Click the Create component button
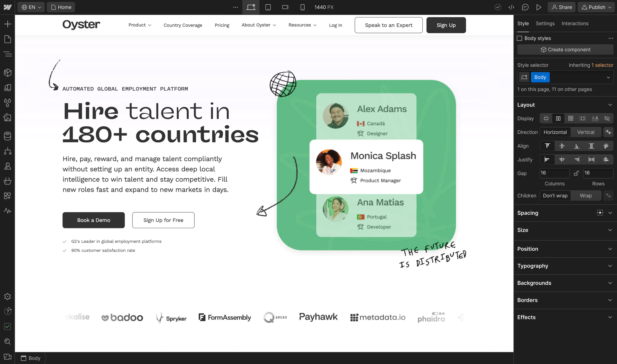Screen dimensions: 617x364 click(x=565, y=50)
